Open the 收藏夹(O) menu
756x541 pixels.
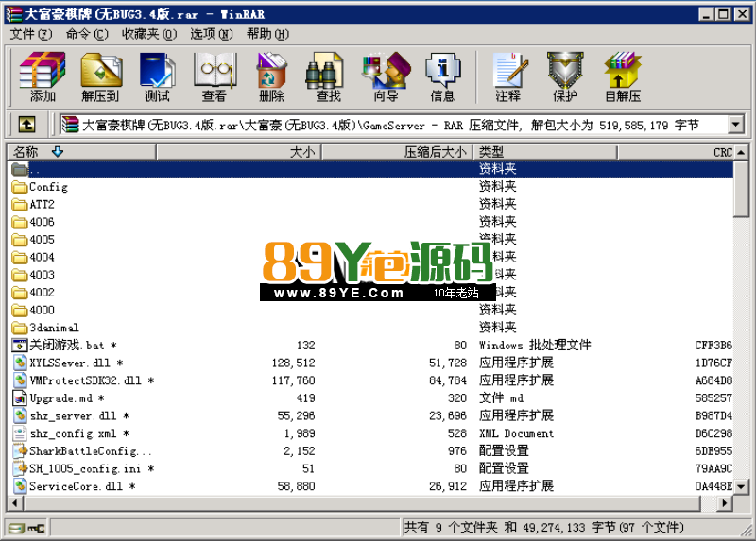[x=149, y=34]
